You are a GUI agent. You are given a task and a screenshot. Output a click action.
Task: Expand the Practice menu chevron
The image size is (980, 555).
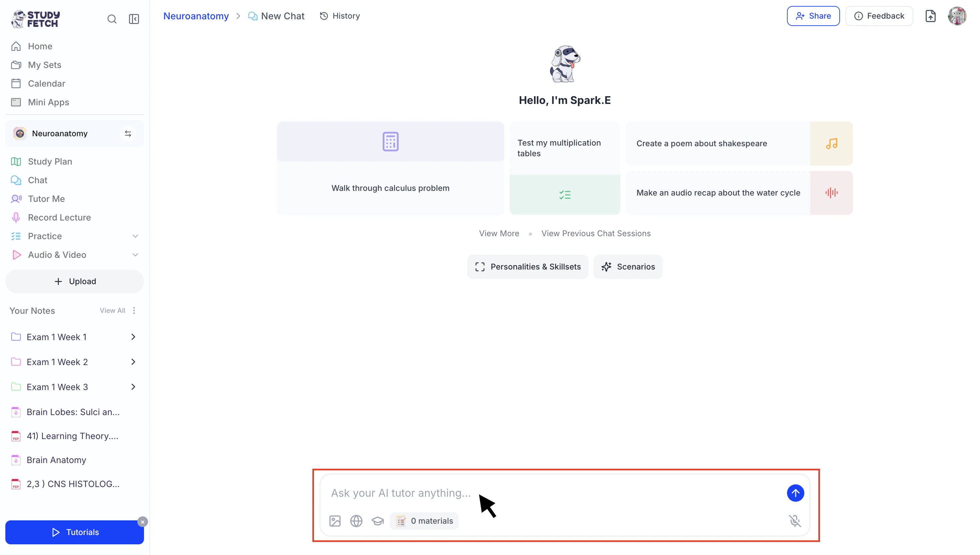135,236
